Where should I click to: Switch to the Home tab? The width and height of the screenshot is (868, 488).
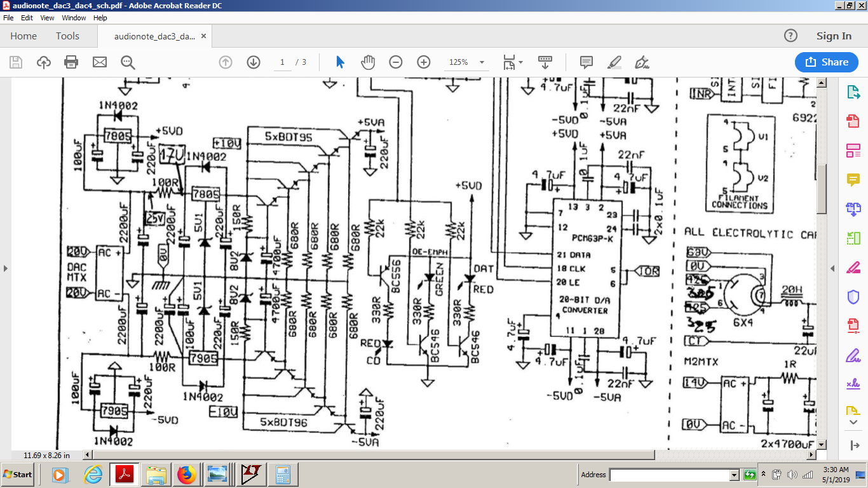24,36
